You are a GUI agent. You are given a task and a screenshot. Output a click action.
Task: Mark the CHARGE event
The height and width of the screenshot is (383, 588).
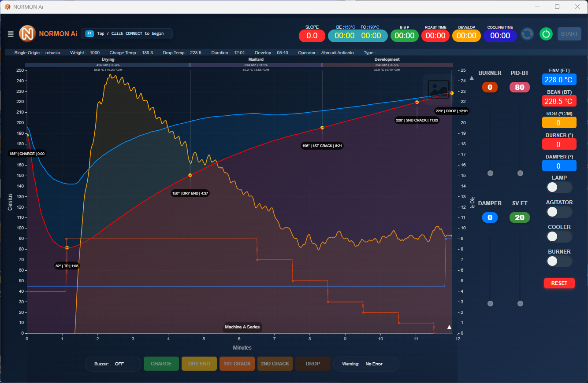161,364
